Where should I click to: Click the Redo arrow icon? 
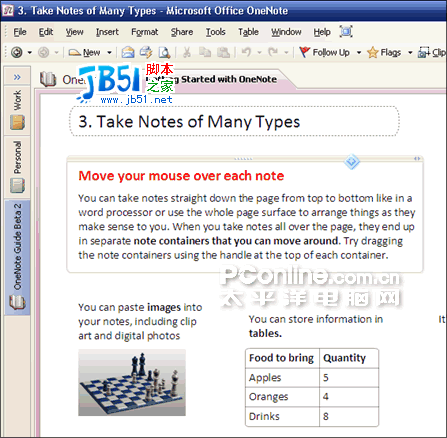click(x=273, y=52)
